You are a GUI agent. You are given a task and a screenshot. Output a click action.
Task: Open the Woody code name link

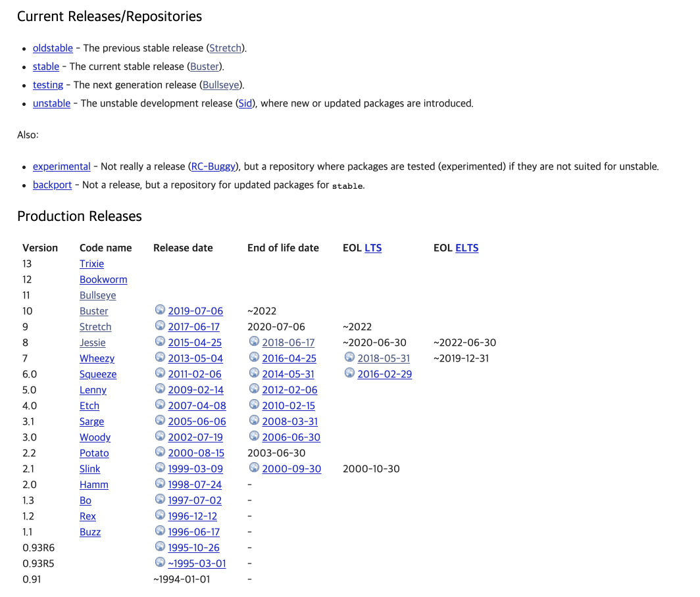pos(95,437)
